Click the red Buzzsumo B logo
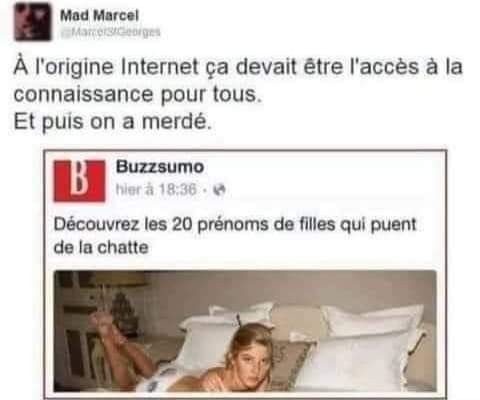480x400 pixels. pyautogui.click(x=80, y=181)
